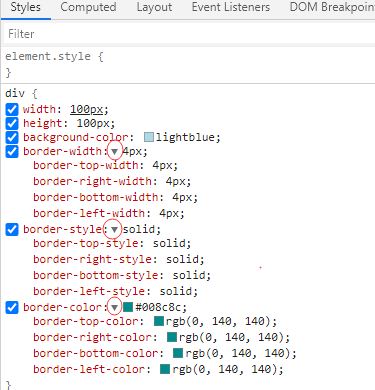
Task: Click the border-right-color rgb value
Action: click(231, 337)
